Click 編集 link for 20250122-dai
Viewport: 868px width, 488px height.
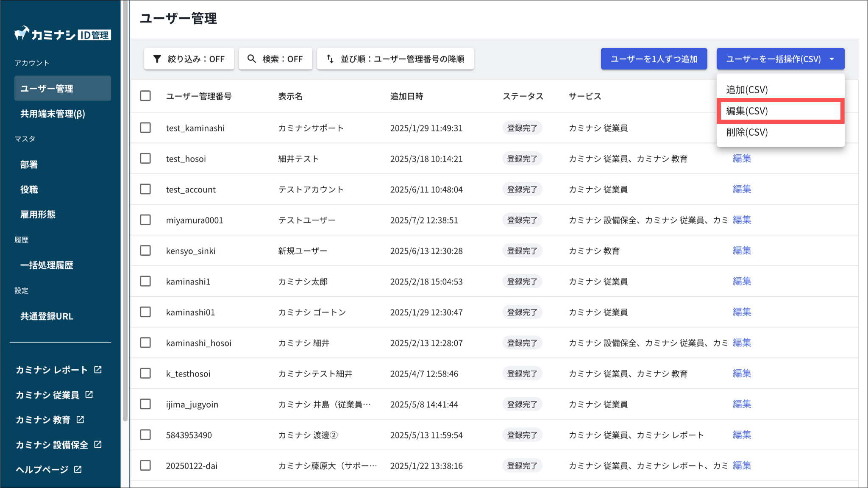click(x=742, y=466)
